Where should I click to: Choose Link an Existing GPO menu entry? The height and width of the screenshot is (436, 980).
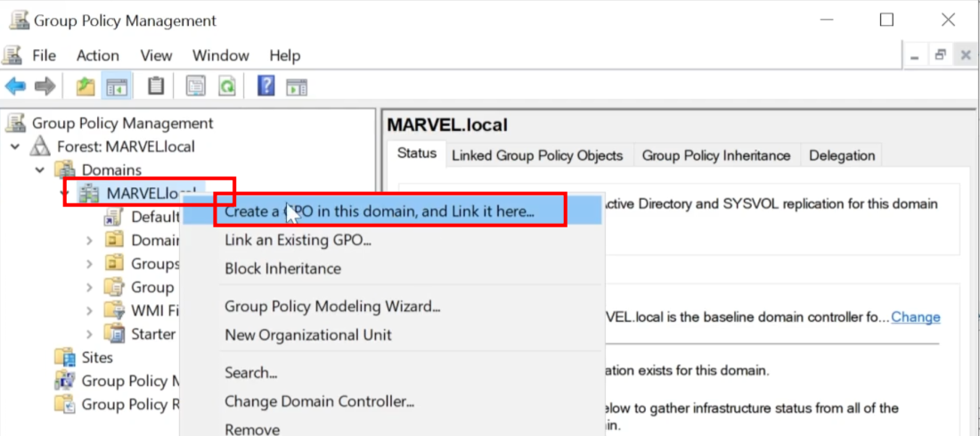(x=298, y=239)
